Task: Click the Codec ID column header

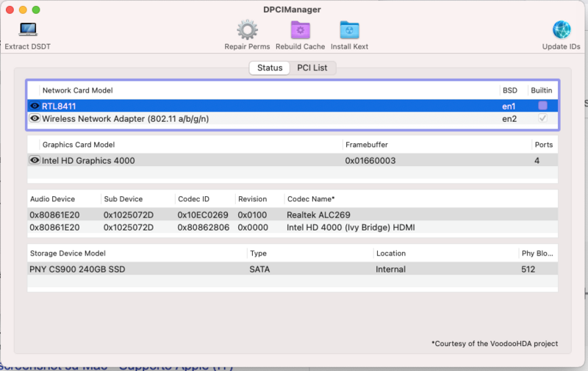Action: 193,199
